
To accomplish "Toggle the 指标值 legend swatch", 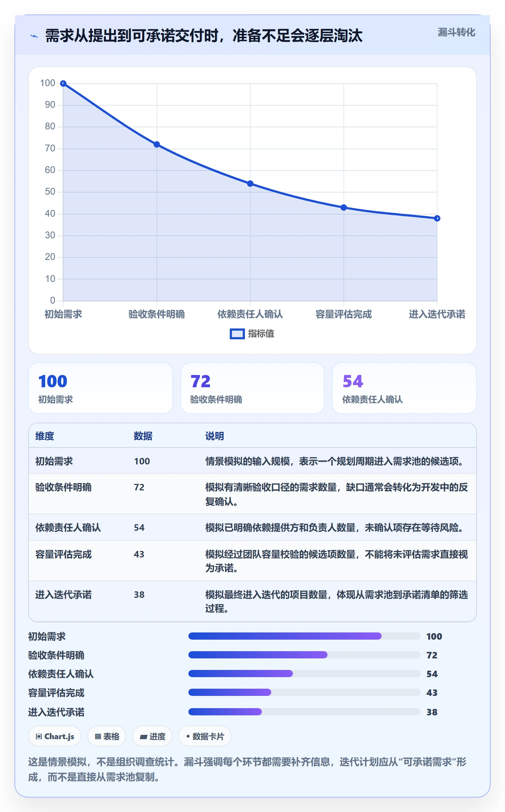I will (x=237, y=334).
